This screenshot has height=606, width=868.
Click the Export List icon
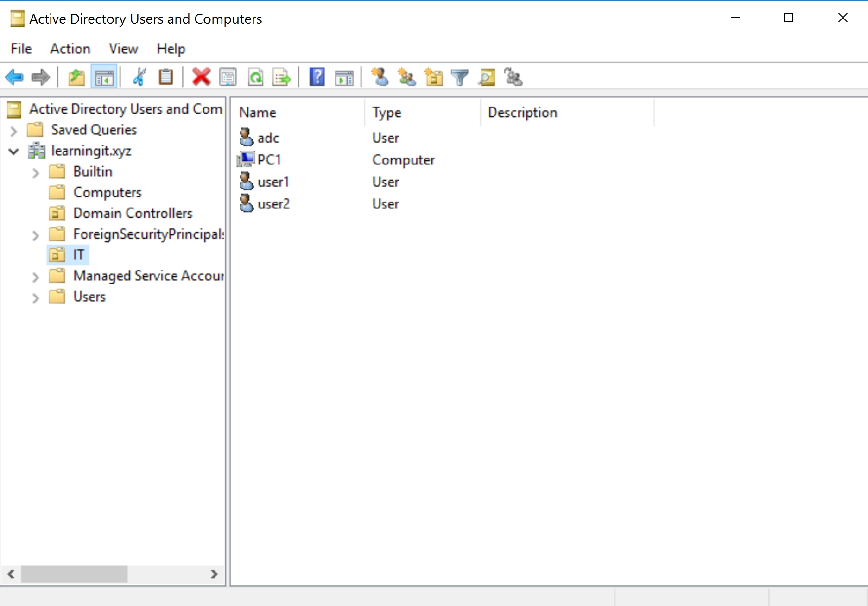(x=282, y=77)
